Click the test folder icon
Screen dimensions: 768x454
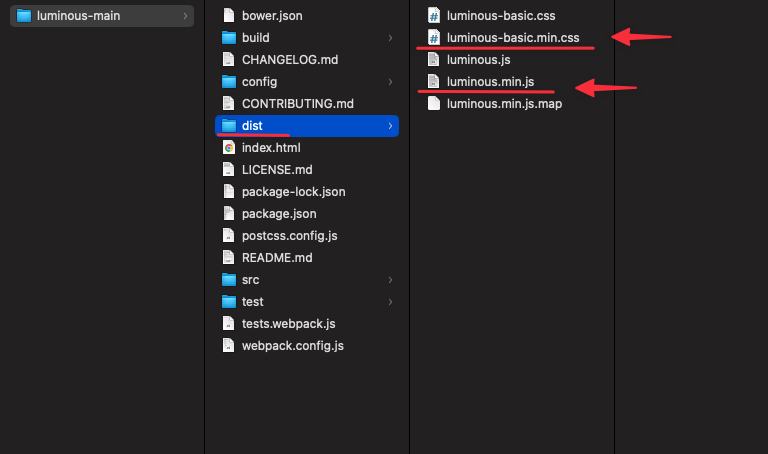(x=229, y=302)
